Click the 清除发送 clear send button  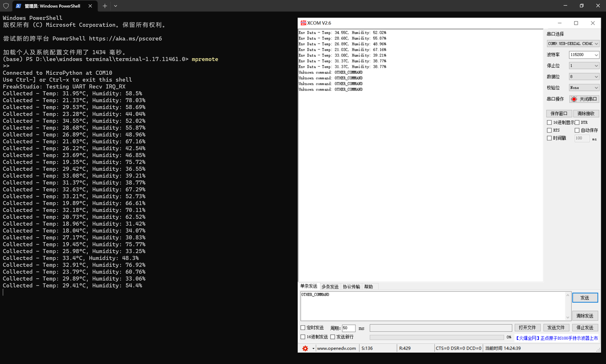point(585,316)
